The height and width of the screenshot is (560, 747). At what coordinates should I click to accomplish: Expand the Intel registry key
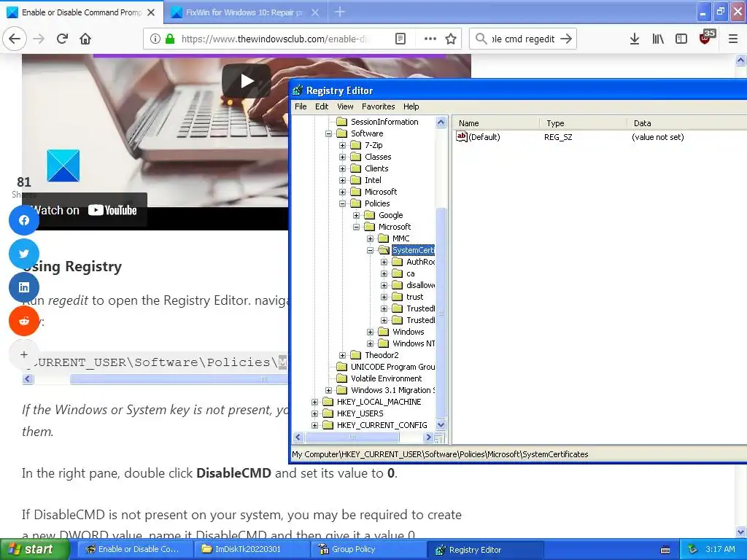[x=343, y=181]
